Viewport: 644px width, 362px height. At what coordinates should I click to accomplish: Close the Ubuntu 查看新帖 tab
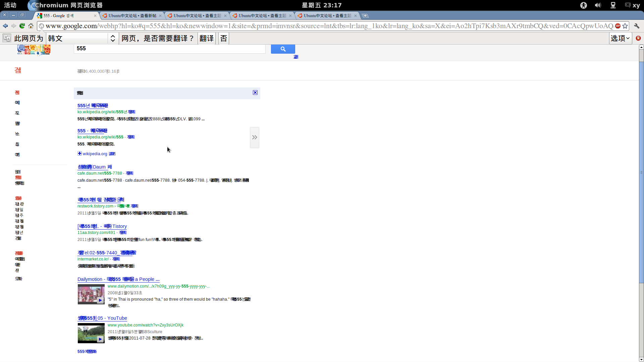click(x=160, y=16)
